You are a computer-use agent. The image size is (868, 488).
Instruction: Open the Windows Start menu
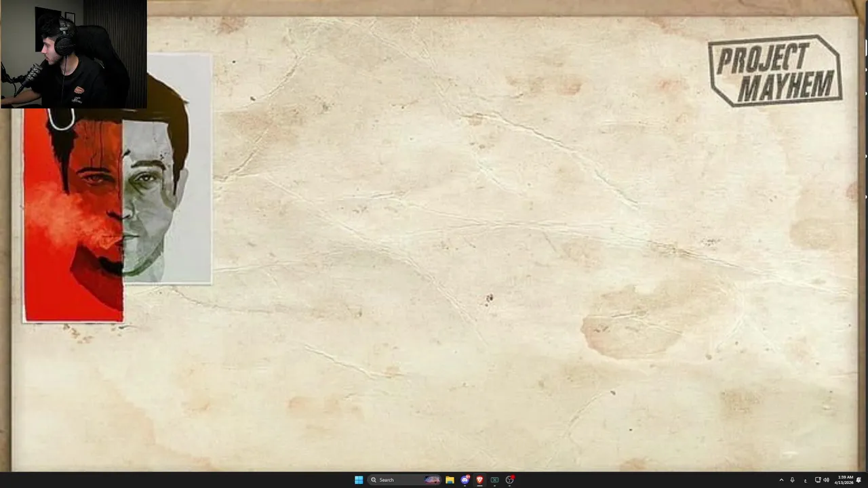[359, 480]
